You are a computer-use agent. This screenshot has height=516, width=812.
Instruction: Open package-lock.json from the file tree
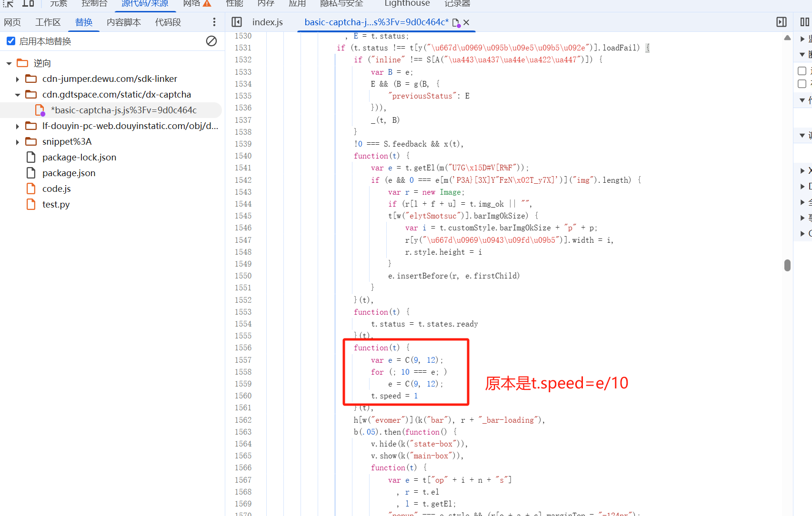click(x=79, y=157)
